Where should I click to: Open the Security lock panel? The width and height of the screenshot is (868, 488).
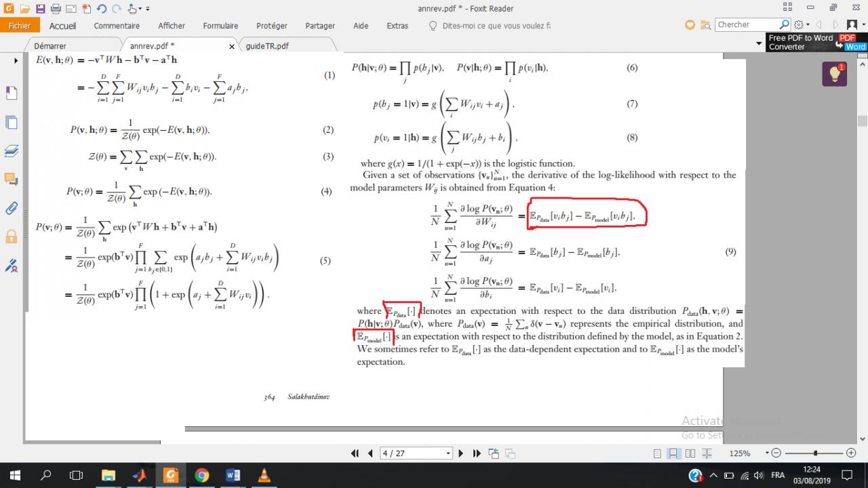pos(12,236)
